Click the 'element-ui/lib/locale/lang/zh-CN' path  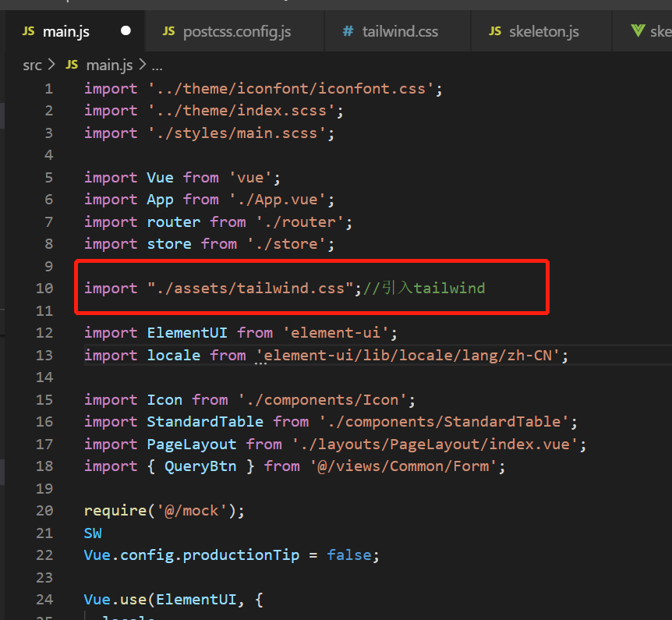coord(408,355)
